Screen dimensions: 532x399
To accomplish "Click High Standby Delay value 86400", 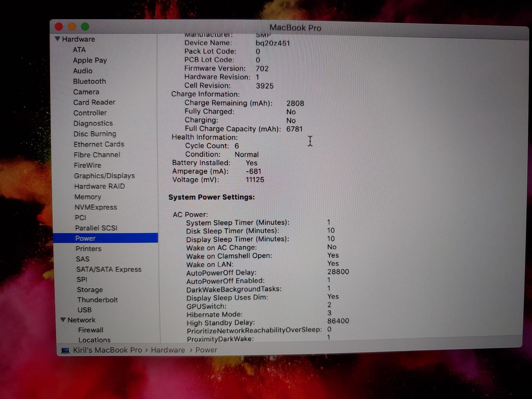I will point(338,321).
